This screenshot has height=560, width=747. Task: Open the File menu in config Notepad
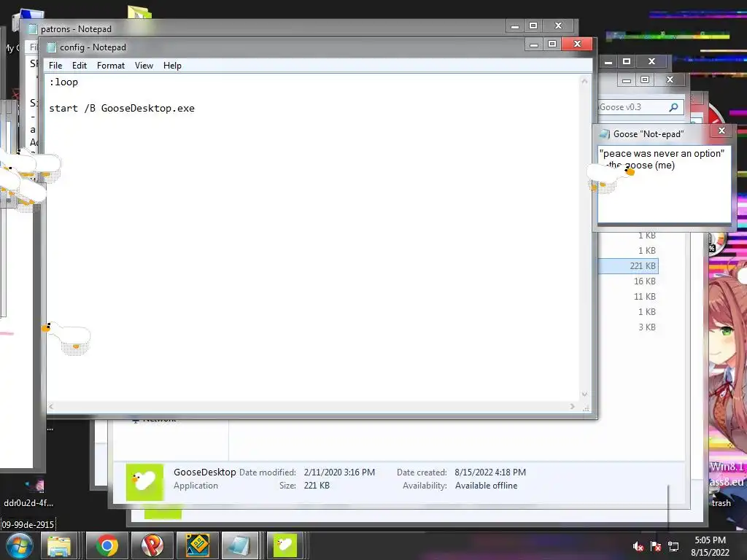pos(55,65)
